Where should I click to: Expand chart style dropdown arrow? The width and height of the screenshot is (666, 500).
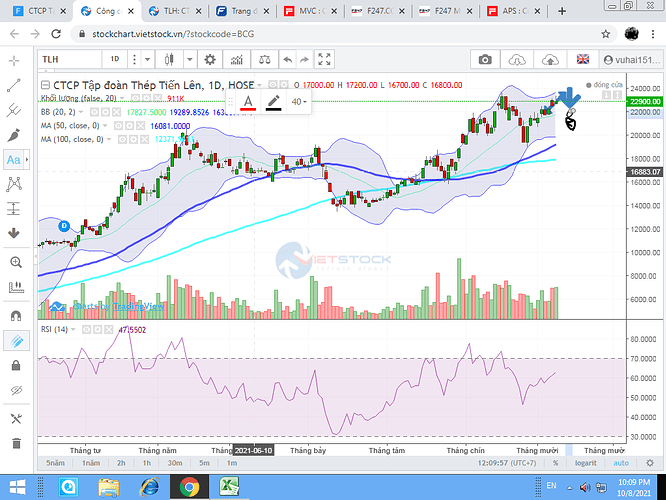[189, 59]
